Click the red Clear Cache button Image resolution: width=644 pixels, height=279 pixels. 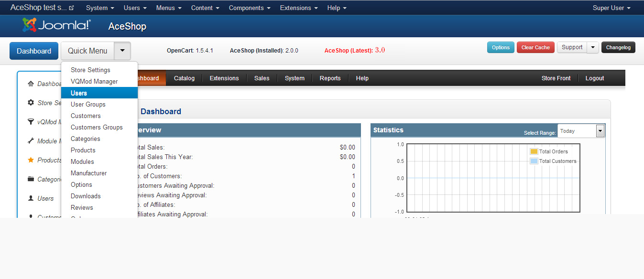pos(535,47)
